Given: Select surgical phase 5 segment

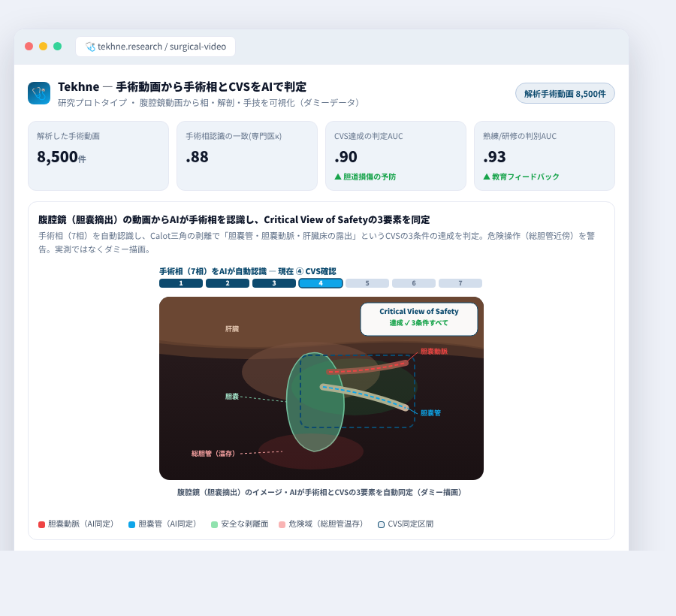Looking at the screenshot, I should (x=367, y=283).
